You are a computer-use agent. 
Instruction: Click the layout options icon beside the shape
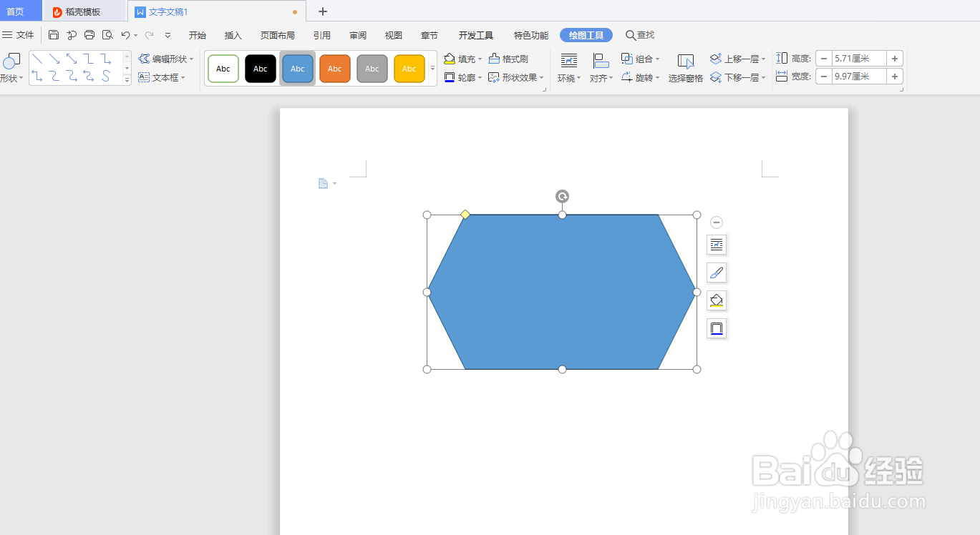tap(717, 245)
